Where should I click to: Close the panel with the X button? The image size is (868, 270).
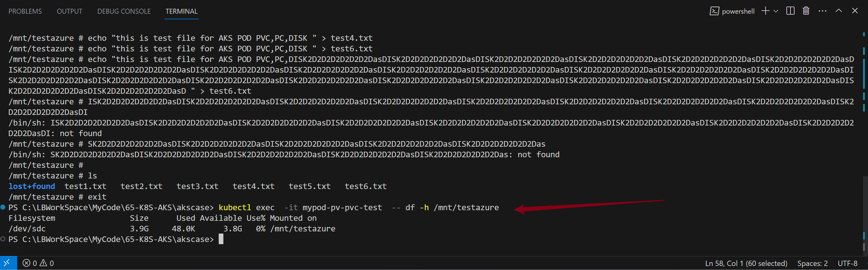[x=855, y=11]
